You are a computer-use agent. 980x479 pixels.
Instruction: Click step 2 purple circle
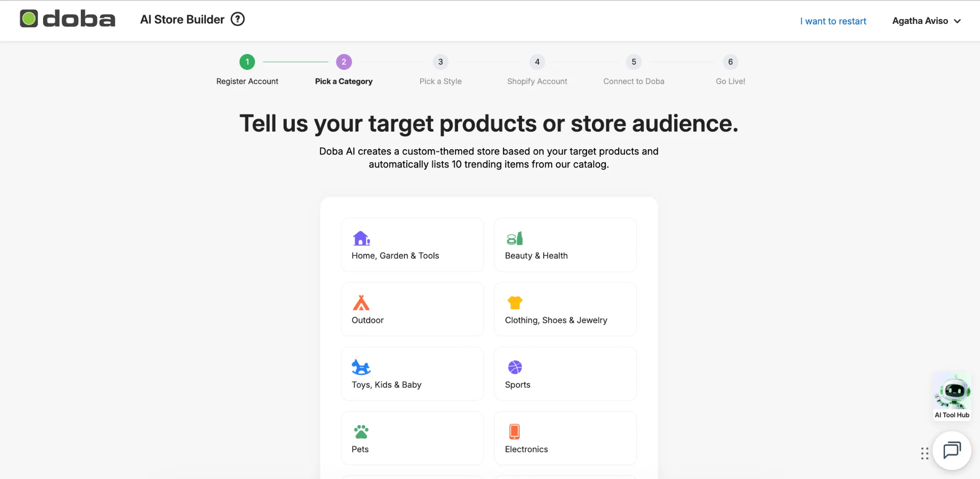[344, 62]
